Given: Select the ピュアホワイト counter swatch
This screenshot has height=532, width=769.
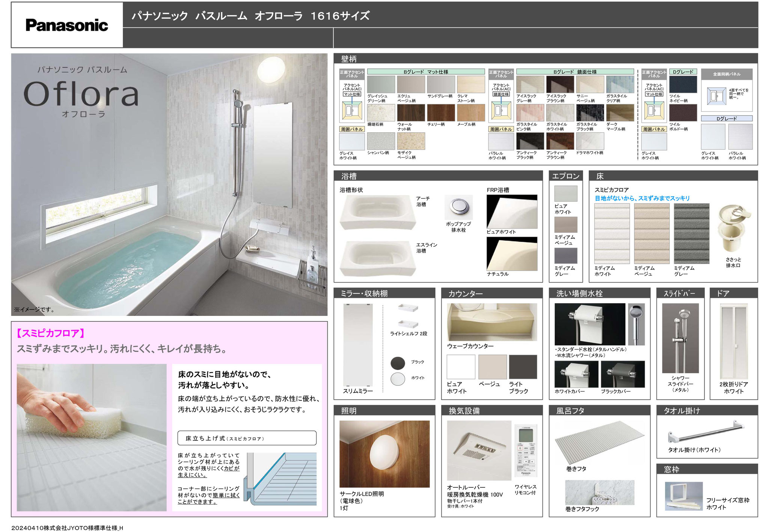Looking at the screenshot, I should [x=461, y=367].
